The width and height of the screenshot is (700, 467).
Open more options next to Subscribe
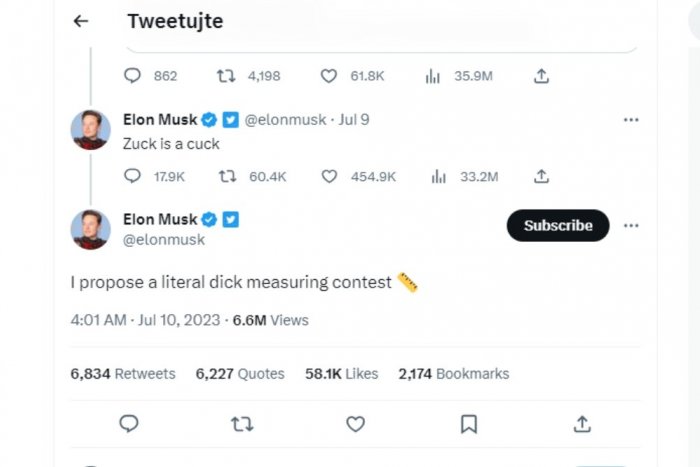631,225
